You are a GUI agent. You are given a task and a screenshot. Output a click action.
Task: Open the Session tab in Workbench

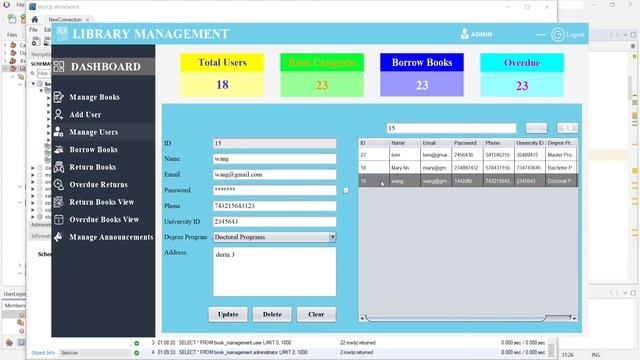click(69, 353)
